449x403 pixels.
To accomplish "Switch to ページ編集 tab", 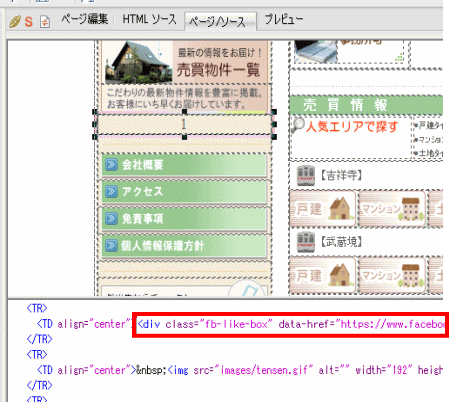I will [x=85, y=19].
